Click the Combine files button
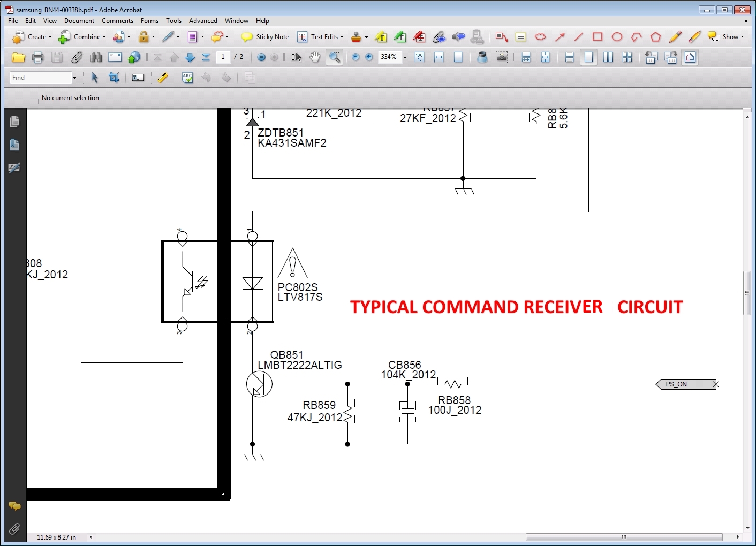Image resolution: width=756 pixels, height=546 pixels. tap(82, 37)
